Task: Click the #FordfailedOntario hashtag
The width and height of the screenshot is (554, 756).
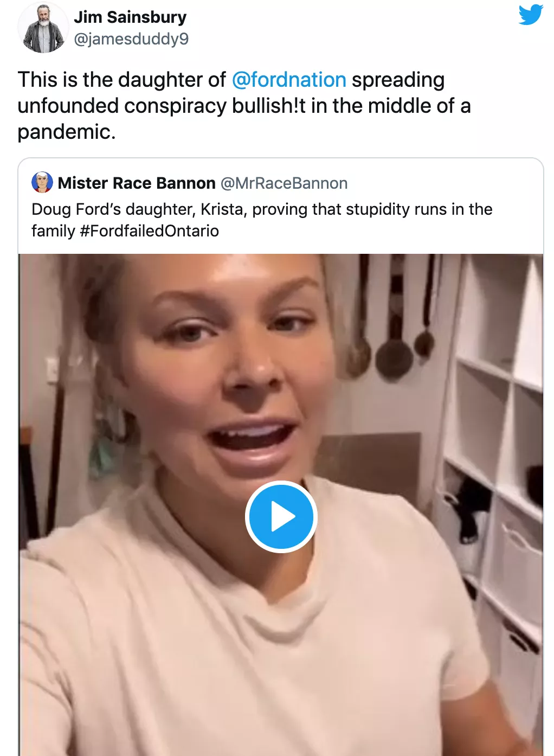Action: (150, 231)
